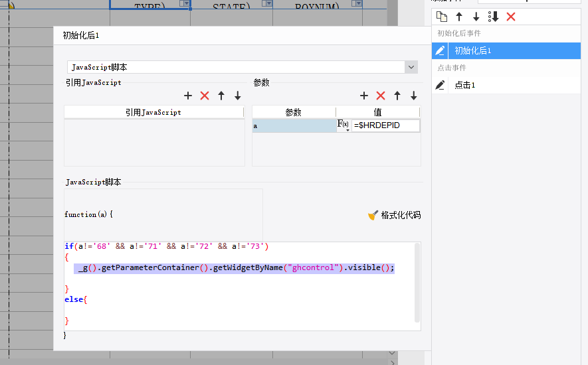Click the else{ line in code editor
Screen dimensions: 588x365
click(76, 299)
